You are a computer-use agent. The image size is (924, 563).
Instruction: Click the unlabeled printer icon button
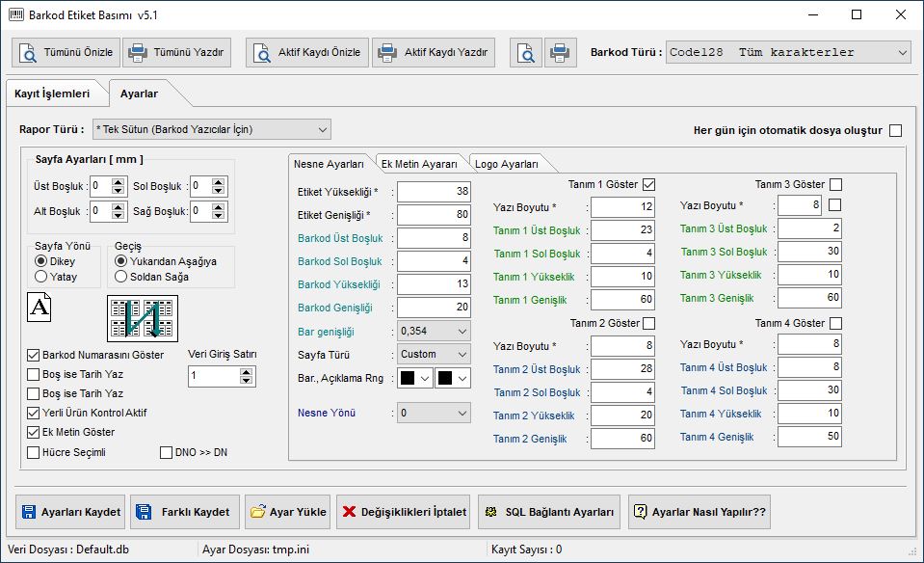560,52
